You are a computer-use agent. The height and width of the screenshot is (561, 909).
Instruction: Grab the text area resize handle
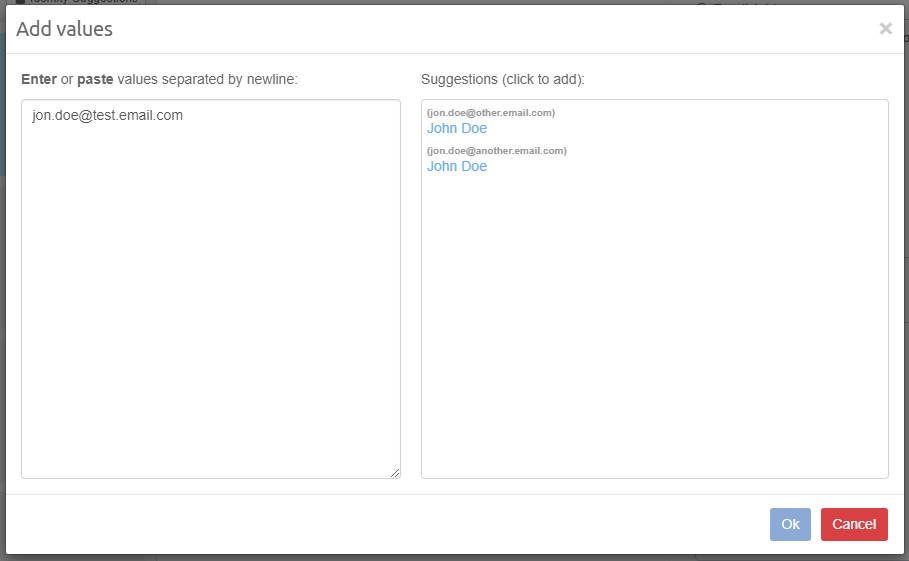(x=395, y=473)
